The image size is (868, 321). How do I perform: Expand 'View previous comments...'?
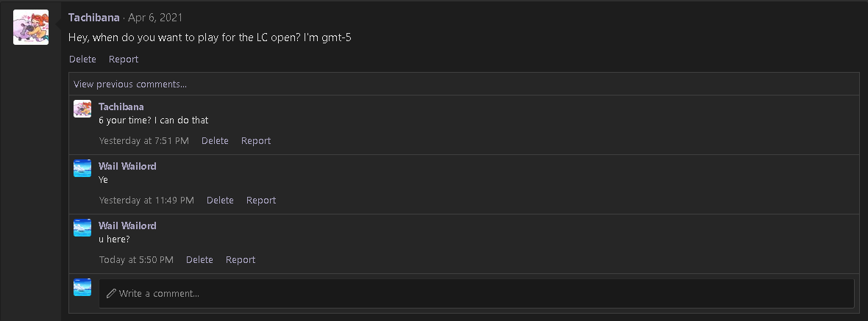[130, 84]
